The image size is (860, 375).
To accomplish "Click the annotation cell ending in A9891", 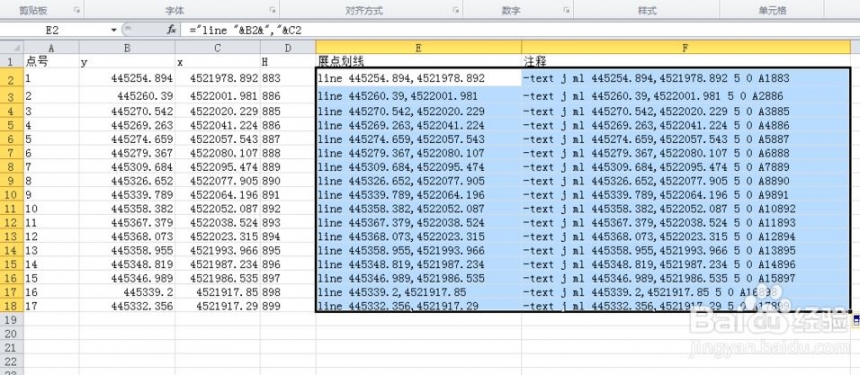I will (x=686, y=195).
